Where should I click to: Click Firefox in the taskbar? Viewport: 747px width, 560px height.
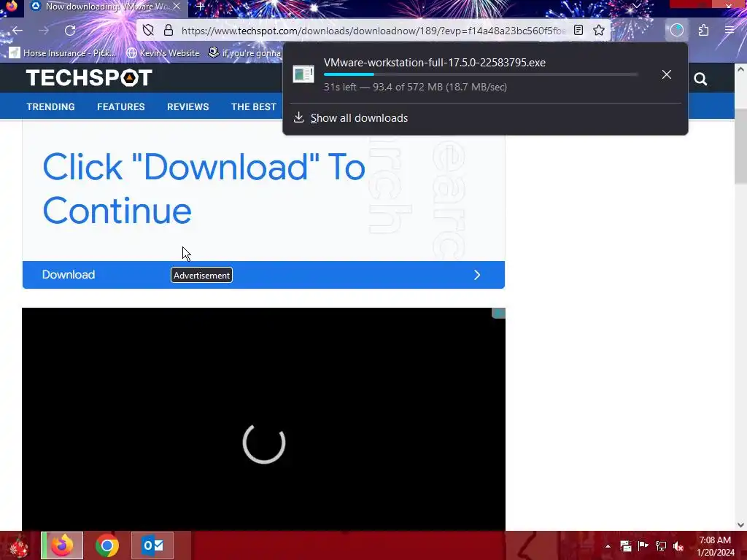(x=62, y=545)
